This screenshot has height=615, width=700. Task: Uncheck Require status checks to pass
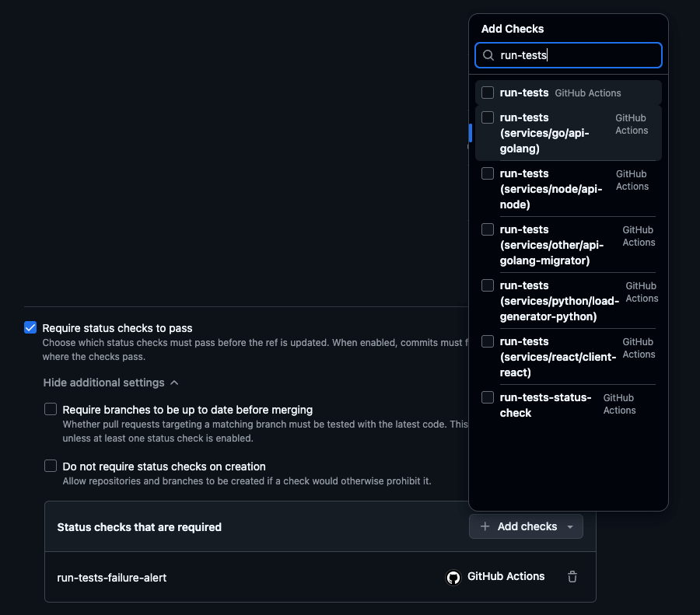pyautogui.click(x=30, y=327)
